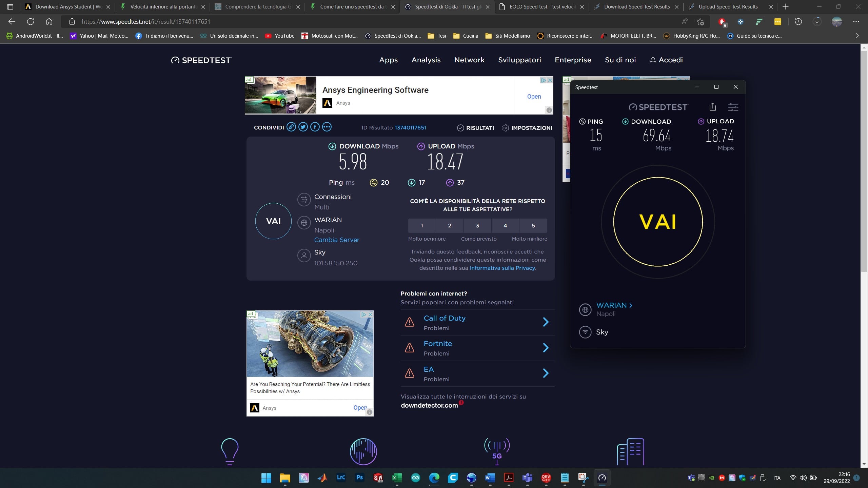The image size is (868, 488).
Task: Open Excel from taskbar
Action: point(397,478)
